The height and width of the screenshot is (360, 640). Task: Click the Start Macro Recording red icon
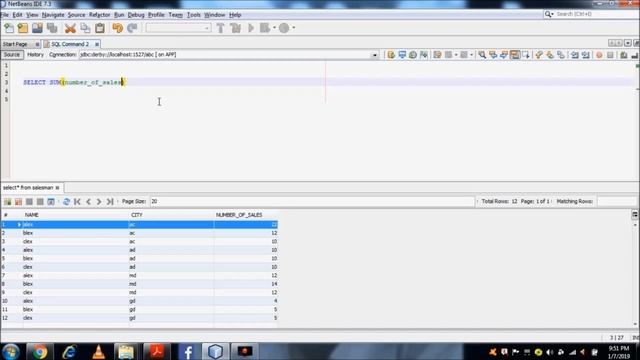point(599,55)
